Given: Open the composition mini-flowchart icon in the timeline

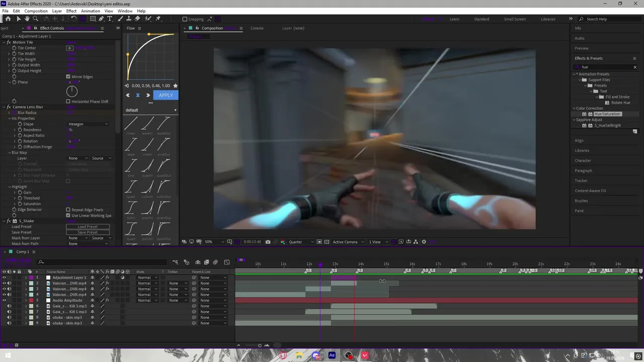Looking at the screenshot, I should point(175,262).
